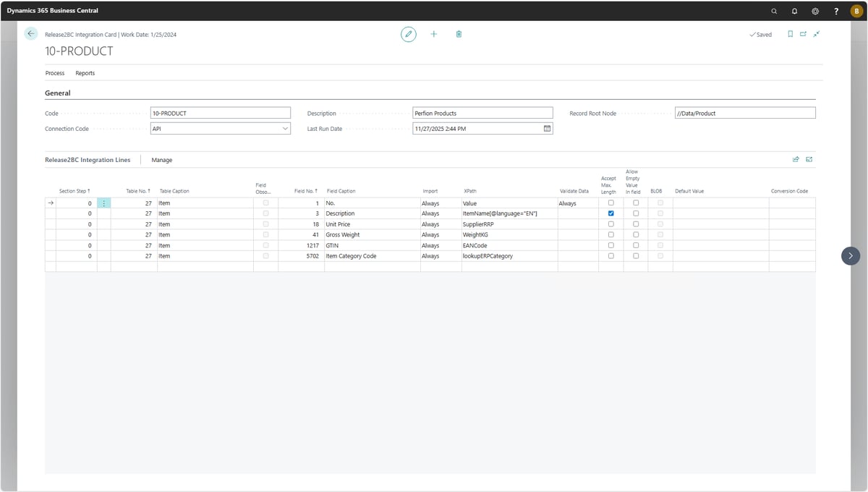The height and width of the screenshot is (492, 868).
Task: Open the Process menu
Action: (55, 73)
